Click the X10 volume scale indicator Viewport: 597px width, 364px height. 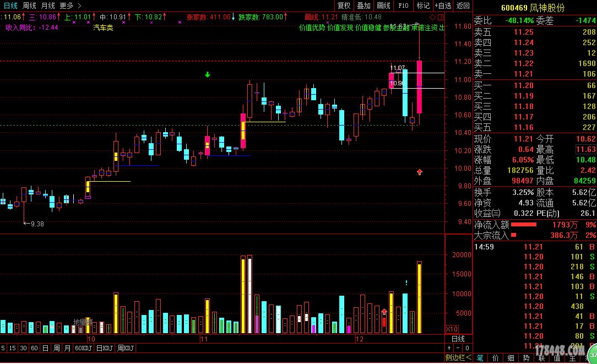[452, 329]
